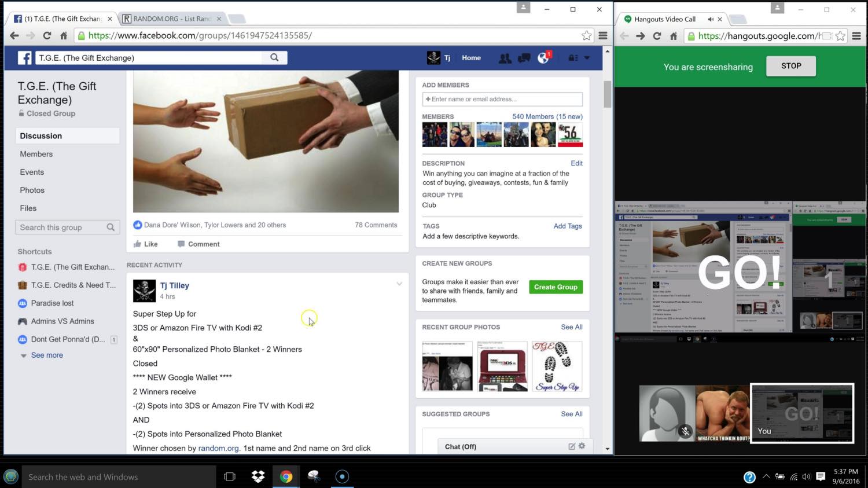
Task: Click Tj profile picture in Facebook header
Action: pyautogui.click(x=433, y=58)
